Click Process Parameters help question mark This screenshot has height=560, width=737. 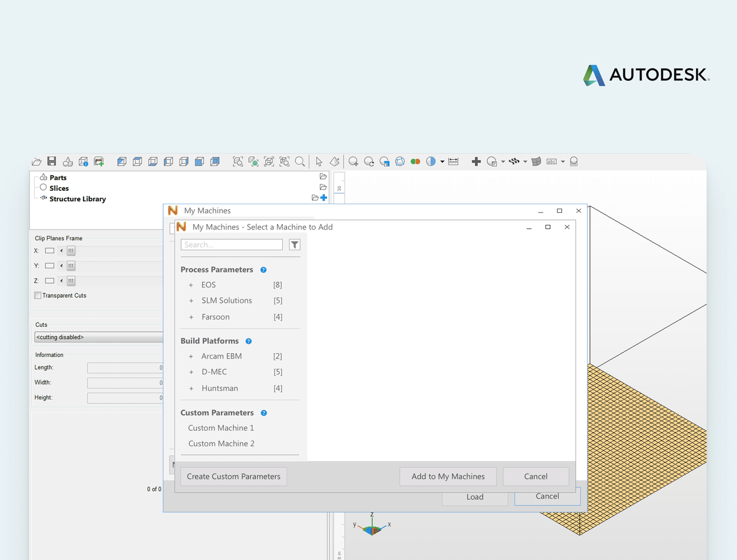(x=263, y=270)
